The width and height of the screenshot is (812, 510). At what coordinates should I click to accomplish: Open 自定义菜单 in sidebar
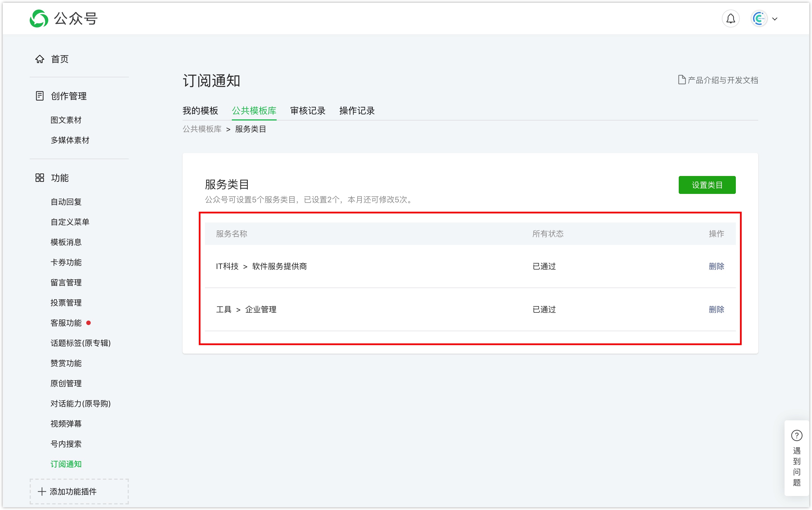click(70, 222)
